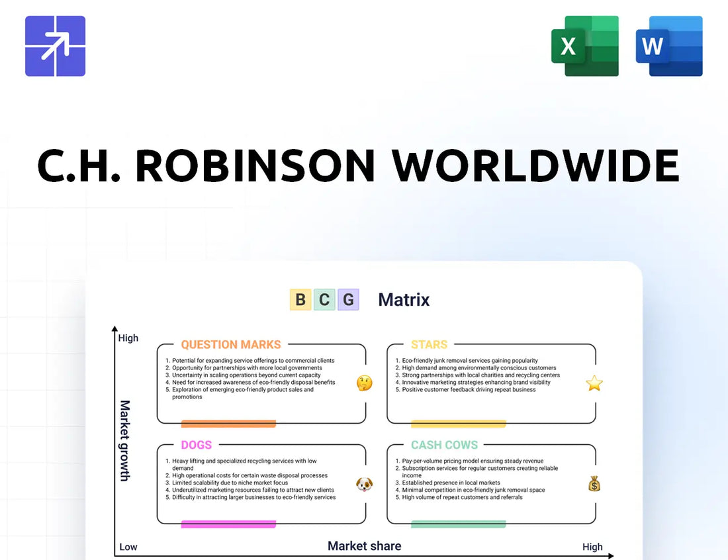This screenshot has height=560, width=728.
Task: Click the pink bar under Dogs box
Action: point(228,524)
